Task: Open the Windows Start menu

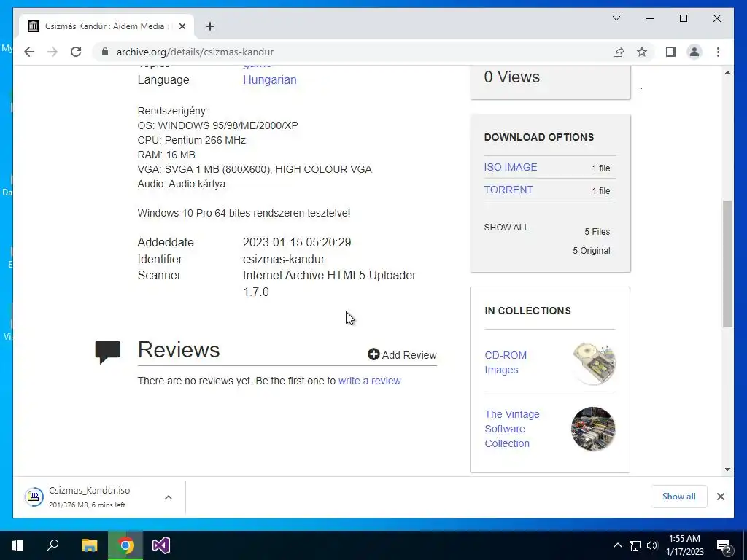Action: point(18,545)
